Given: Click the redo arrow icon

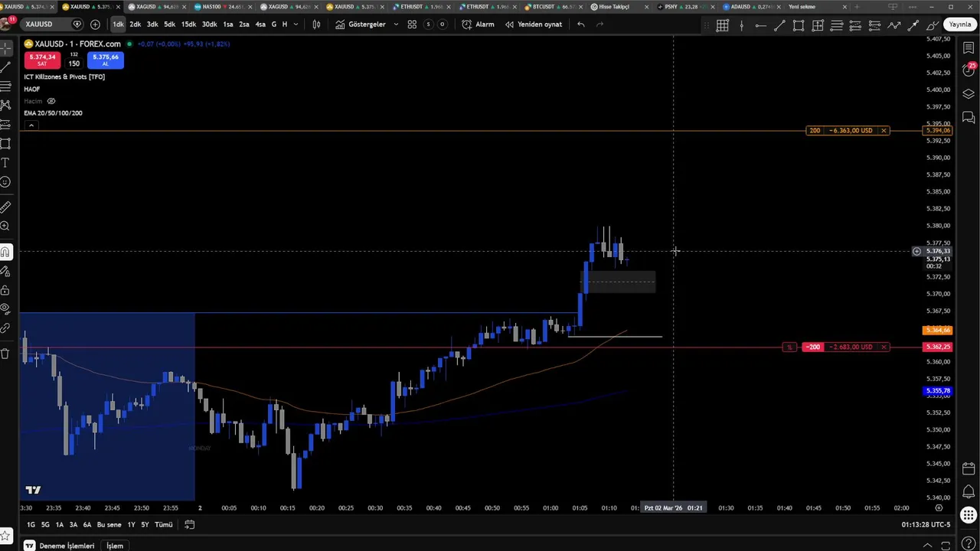Looking at the screenshot, I should click(x=599, y=24).
